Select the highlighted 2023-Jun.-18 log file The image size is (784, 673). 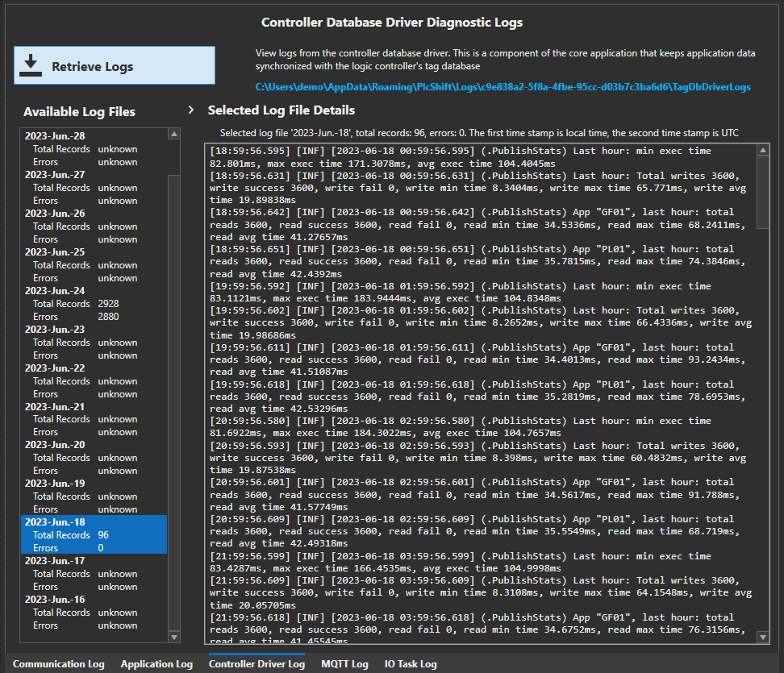[94, 534]
